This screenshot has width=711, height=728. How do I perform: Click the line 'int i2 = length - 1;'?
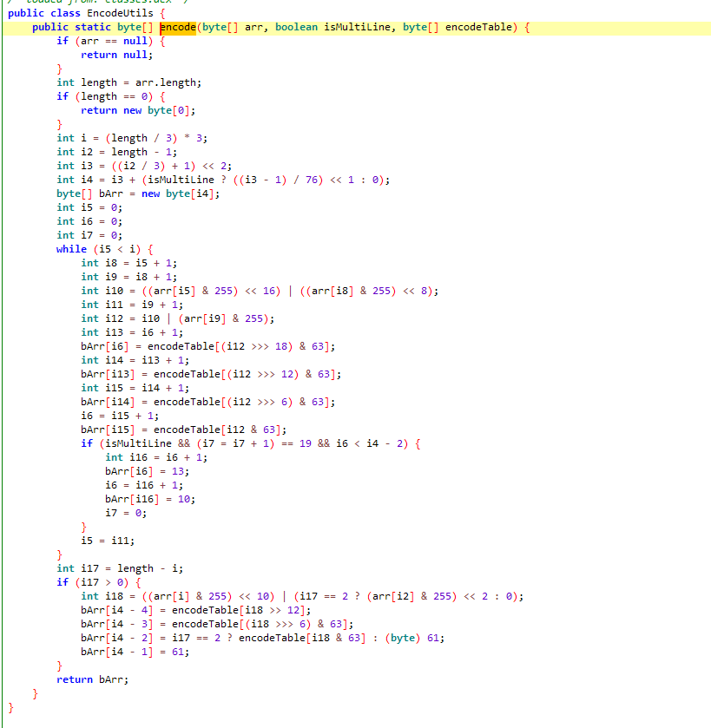coord(116,153)
